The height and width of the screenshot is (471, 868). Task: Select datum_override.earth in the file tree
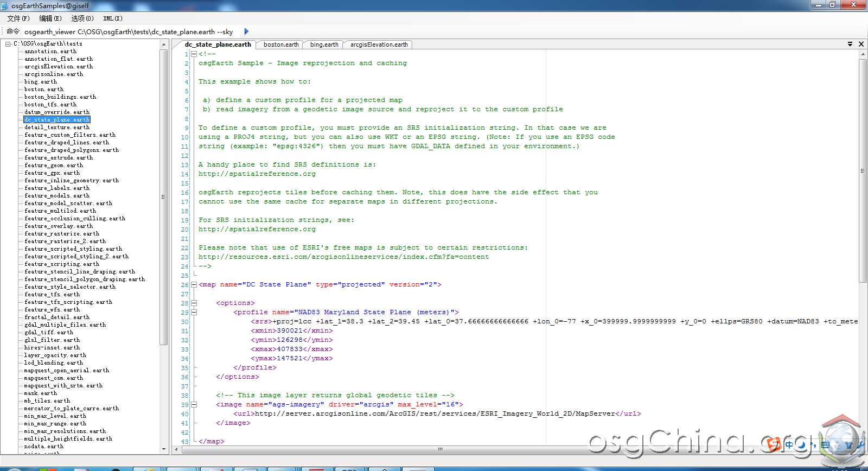(x=56, y=112)
